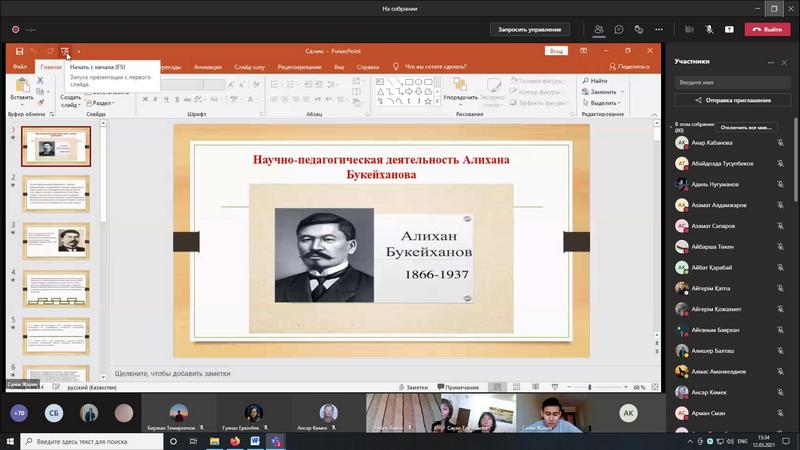Open the Replace (Заменить) dropdown arrow
The width and height of the screenshot is (800, 450).
[x=622, y=92]
